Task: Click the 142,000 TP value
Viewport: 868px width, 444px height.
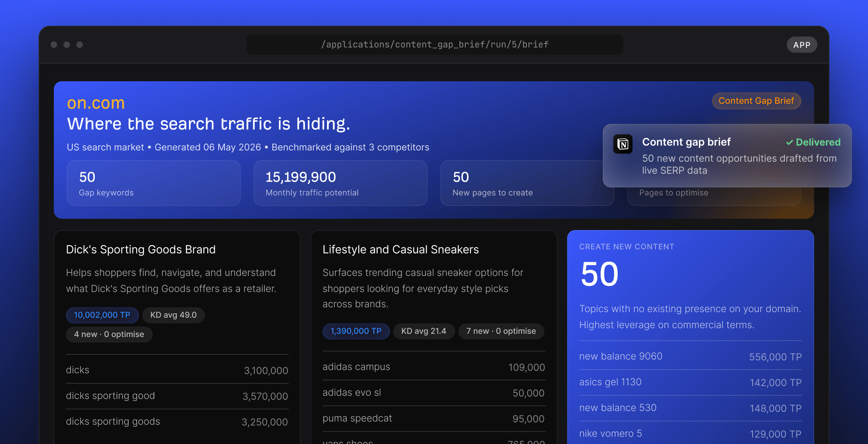Action: [776, 382]
